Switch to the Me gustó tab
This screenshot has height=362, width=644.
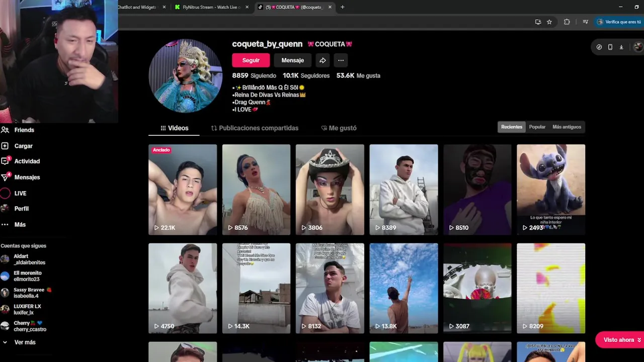tap(339, 128)
